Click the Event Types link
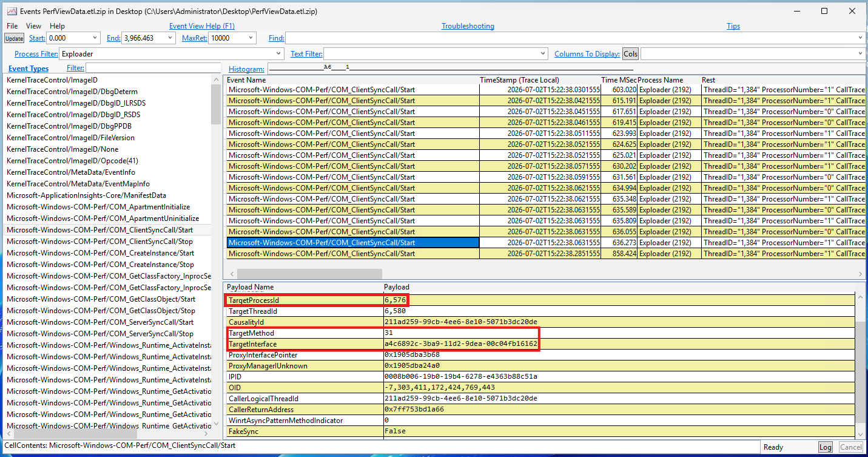Viewport: 868px width, 457px height. coord(29,69)
